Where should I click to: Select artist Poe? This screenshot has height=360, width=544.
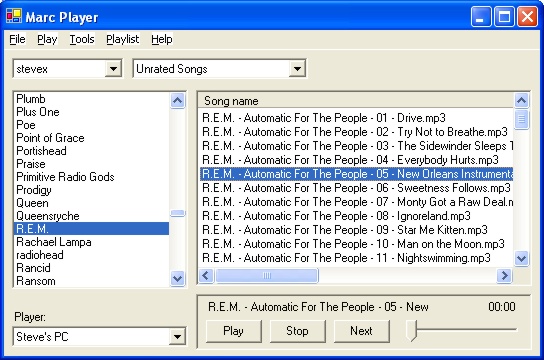click(x=92, y=125)
